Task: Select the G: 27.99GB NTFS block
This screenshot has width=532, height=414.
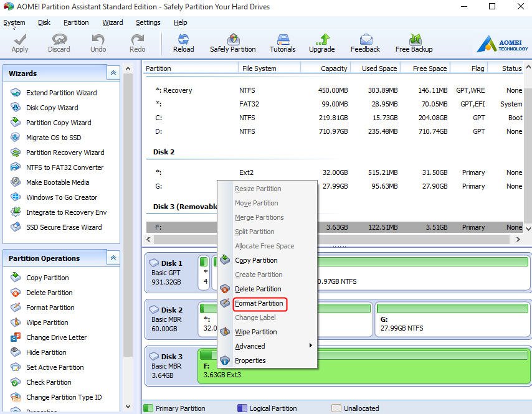Action: click(453, 320)
